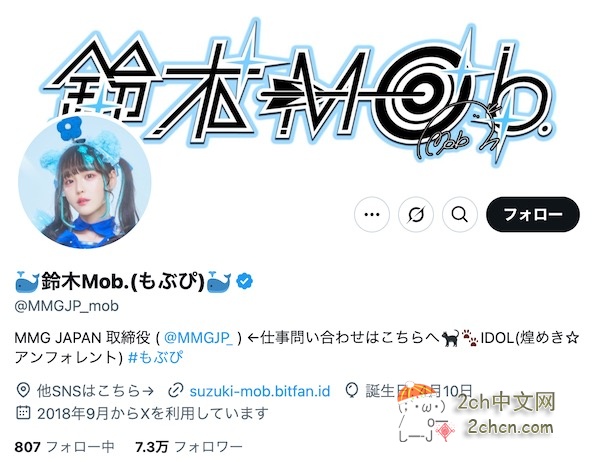Click the location pin icon
This screenshot has width=593, height=462.
(23, 391)
